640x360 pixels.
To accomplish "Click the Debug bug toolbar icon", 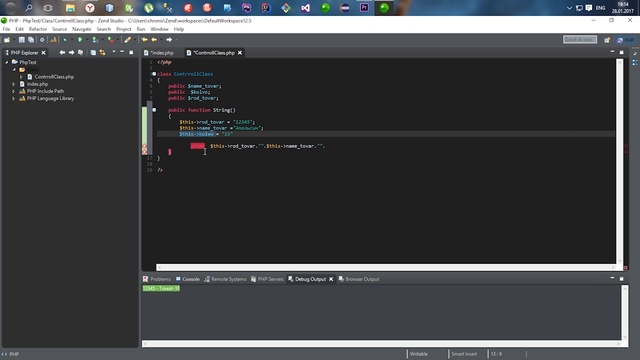I will (65, 40).
